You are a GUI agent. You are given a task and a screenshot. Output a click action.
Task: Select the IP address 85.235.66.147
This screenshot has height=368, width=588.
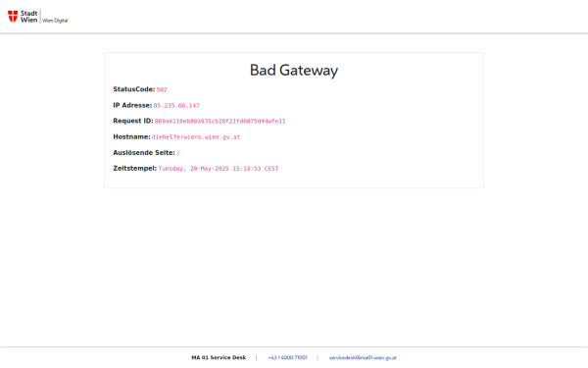point(176,106)
